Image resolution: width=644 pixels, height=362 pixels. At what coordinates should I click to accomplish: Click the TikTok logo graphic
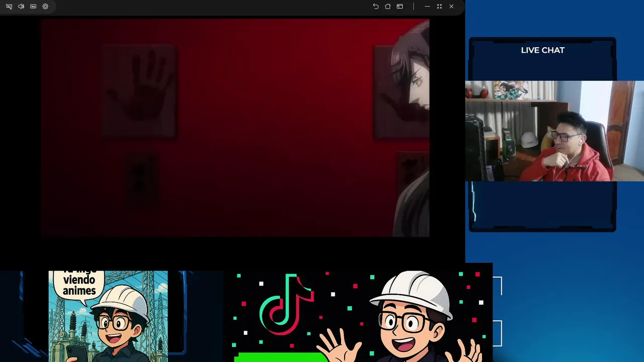point(286,305)
